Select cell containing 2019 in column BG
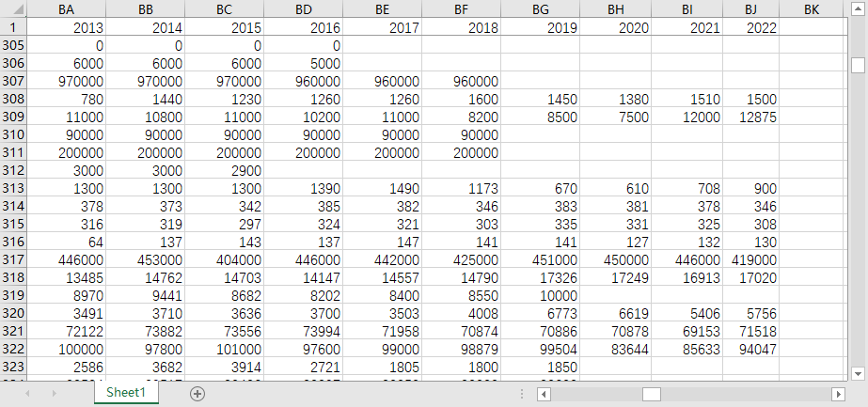Viewport: 868px width, 407px height. pos(541,27)
